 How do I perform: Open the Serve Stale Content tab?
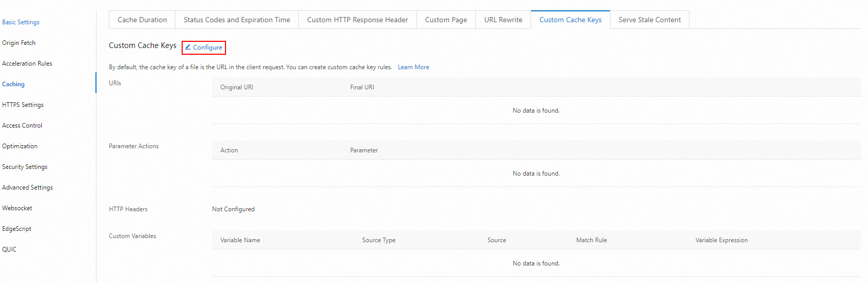[x=650, y=20]
